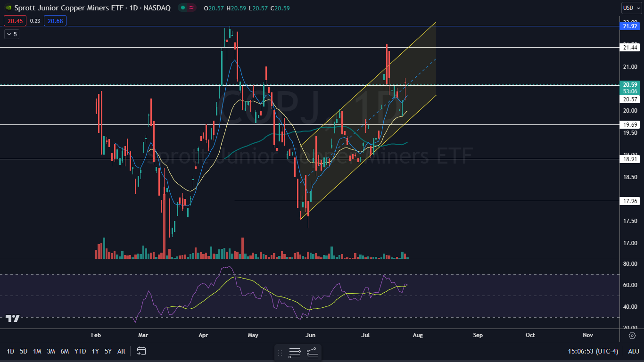
Task: Open the USD currency dropdown
Action: (632, 8)
